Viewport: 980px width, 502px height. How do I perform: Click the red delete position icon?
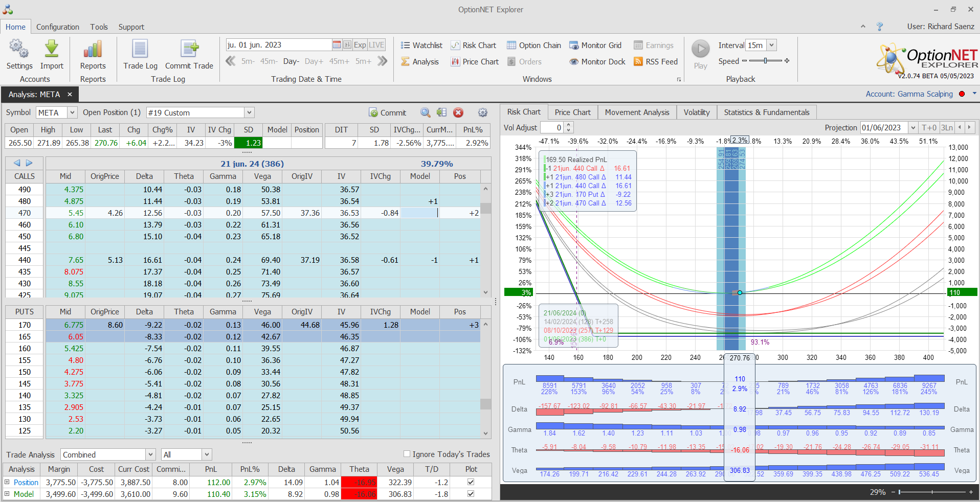[x=458, y=112]
